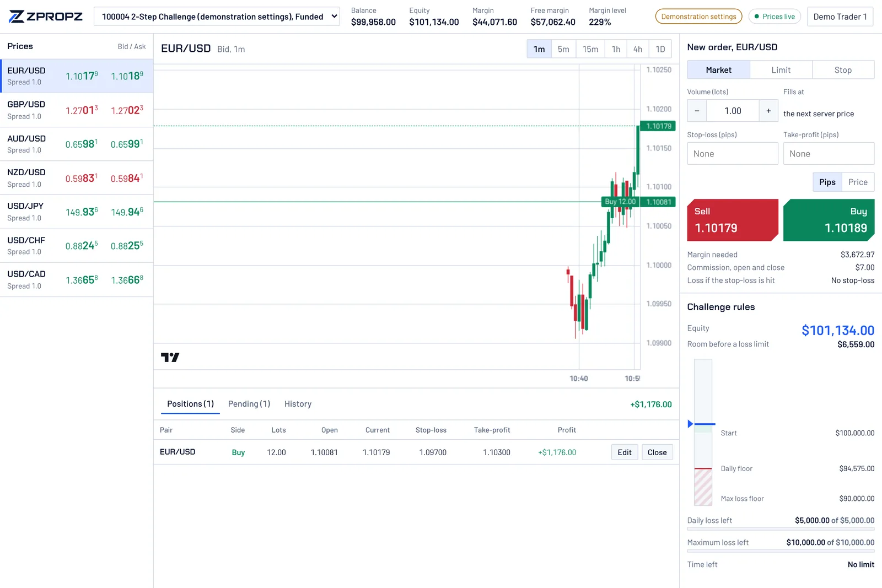This screenshot has height=588, width=882.
Task: Open the Demo Trader 1 menu
Action: click(x=840, y=17)
